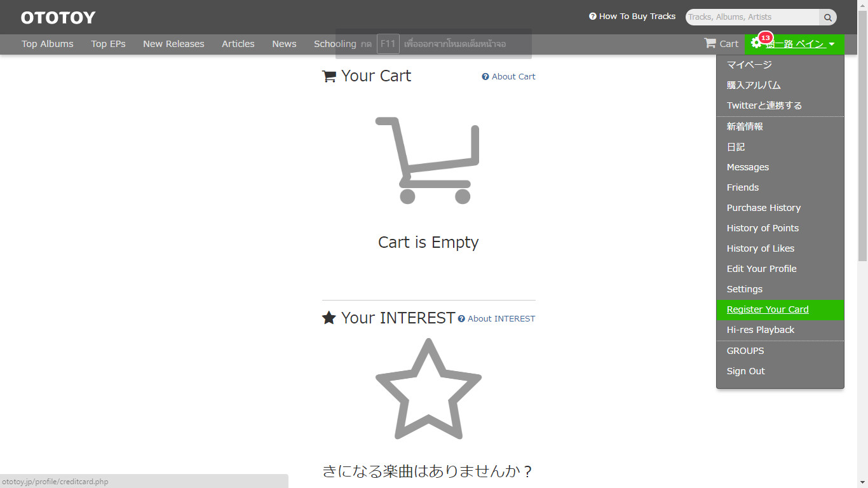Go to New Releases page
Viewport: 868px width, 488px height.
coord(173,44)
